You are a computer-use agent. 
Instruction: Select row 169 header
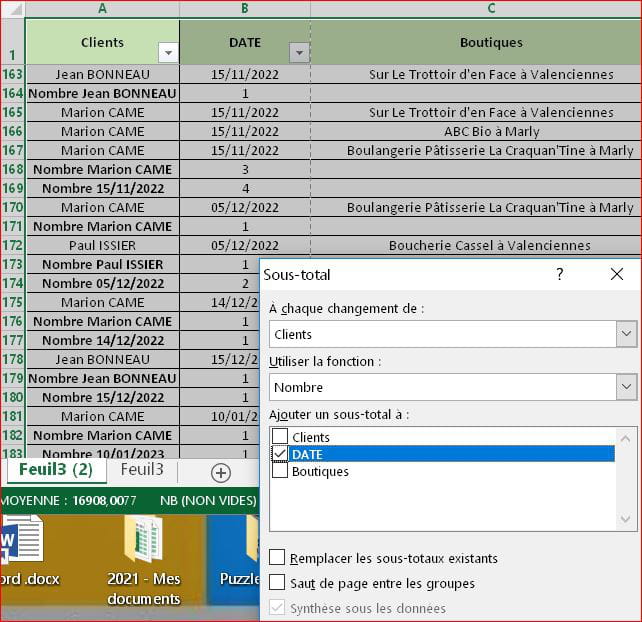click(12, 188)
